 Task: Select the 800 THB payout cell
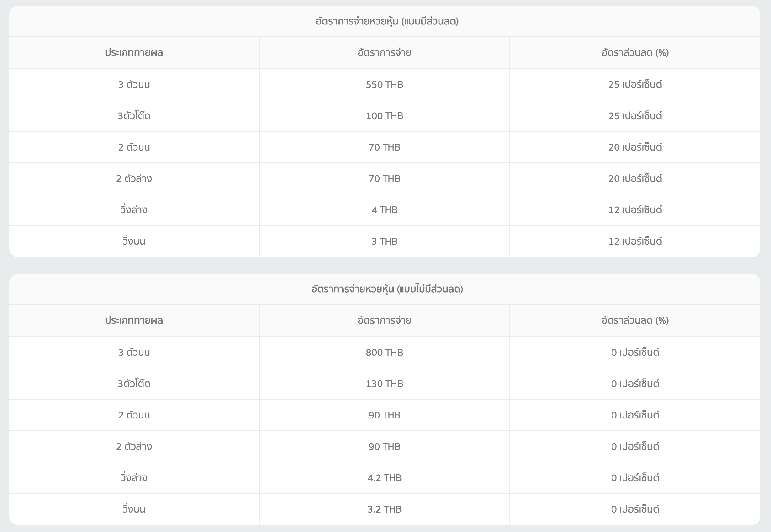point(384,352)
